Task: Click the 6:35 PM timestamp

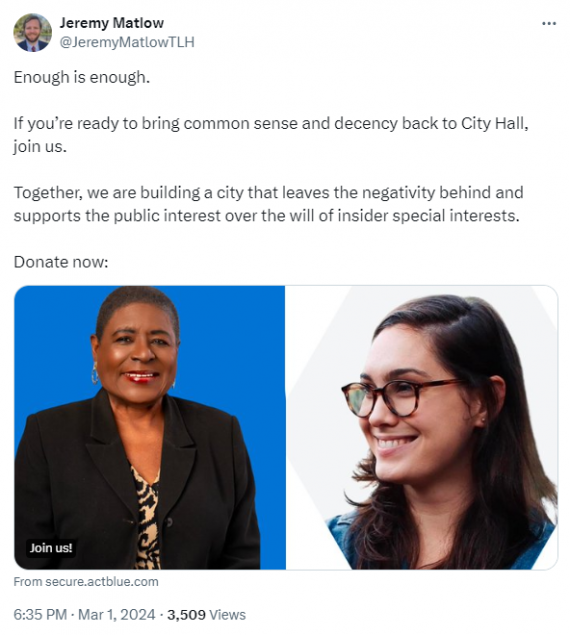Action: [x=40, y=614]
